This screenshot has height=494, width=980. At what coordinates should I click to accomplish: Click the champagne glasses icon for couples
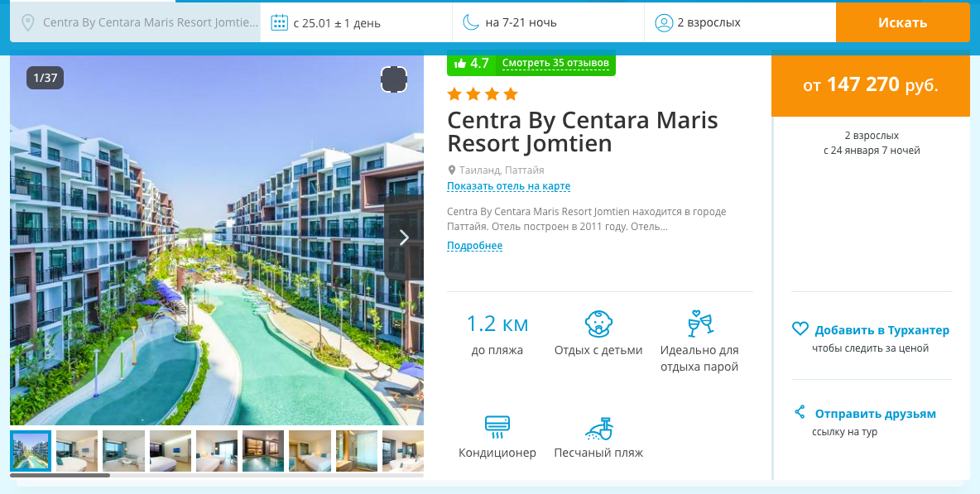click(x=699, y=324)
